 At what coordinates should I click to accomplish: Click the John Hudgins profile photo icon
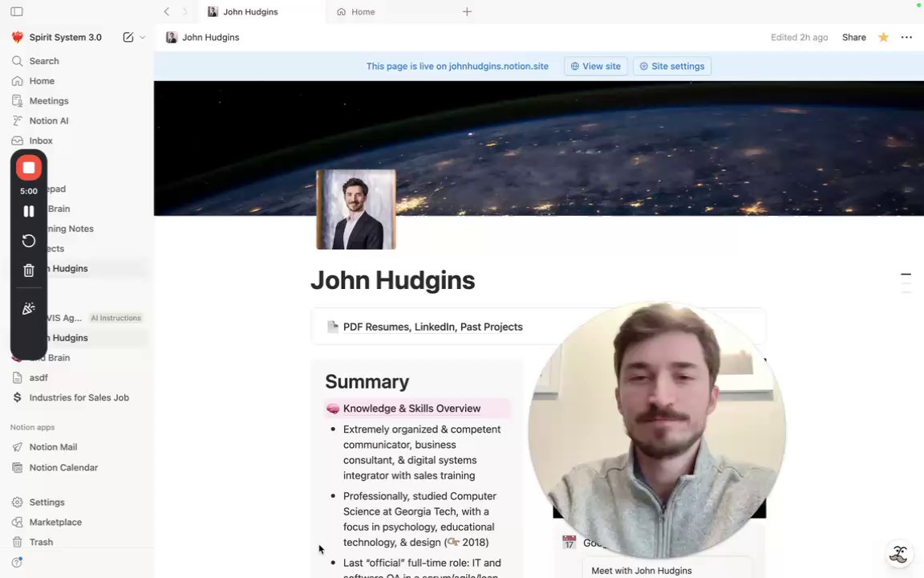tap(356, 210)
